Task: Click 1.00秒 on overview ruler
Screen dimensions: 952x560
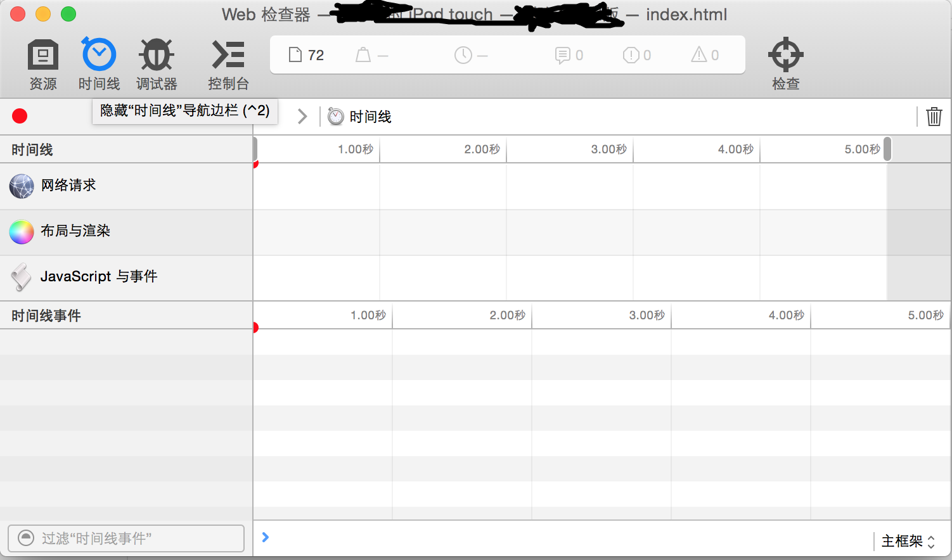Action: pyautogui.click(x=355, y=150)
